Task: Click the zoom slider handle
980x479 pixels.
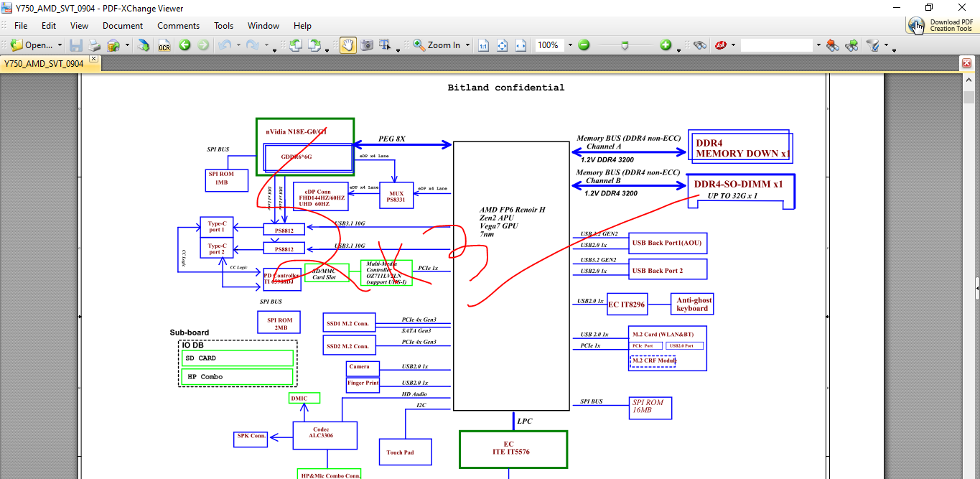Action: (625, 45)
